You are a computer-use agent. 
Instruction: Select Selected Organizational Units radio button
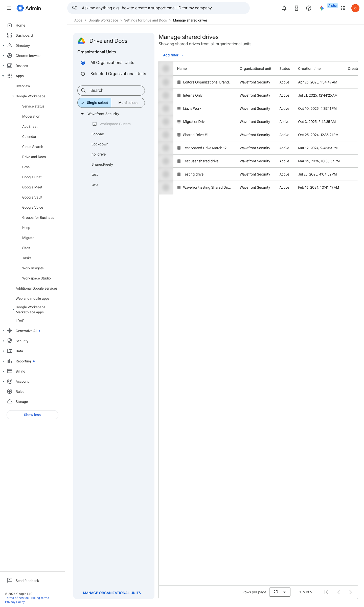(x=83, y=74)
